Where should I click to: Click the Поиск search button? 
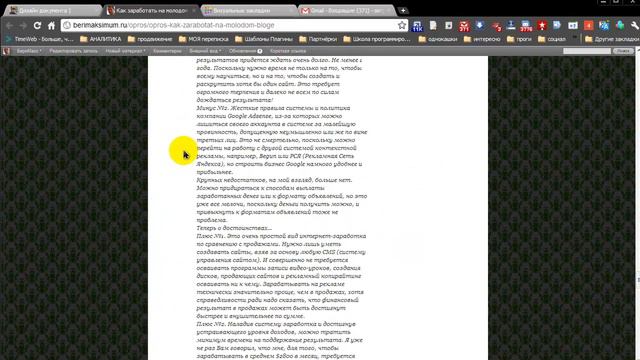coord(623,51)
